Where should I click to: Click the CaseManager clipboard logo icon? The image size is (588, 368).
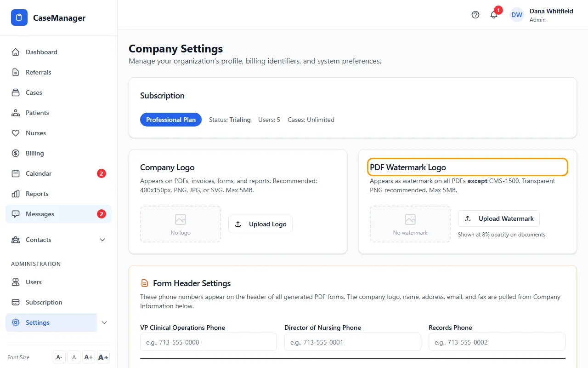tap(19, 18)
